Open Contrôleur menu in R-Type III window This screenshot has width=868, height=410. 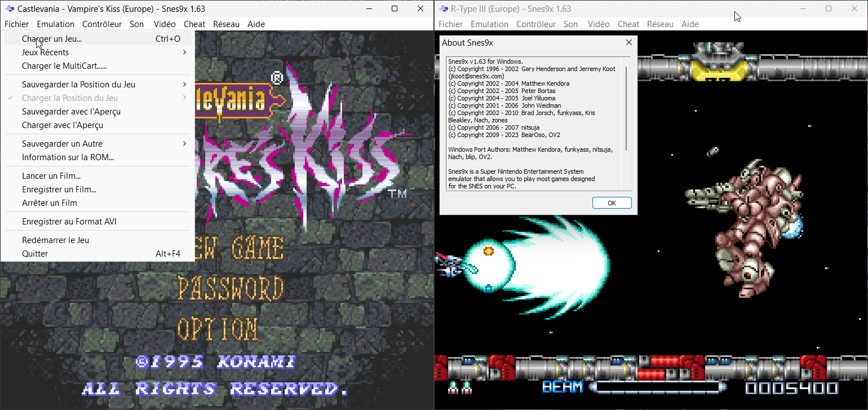pos(536,24)
